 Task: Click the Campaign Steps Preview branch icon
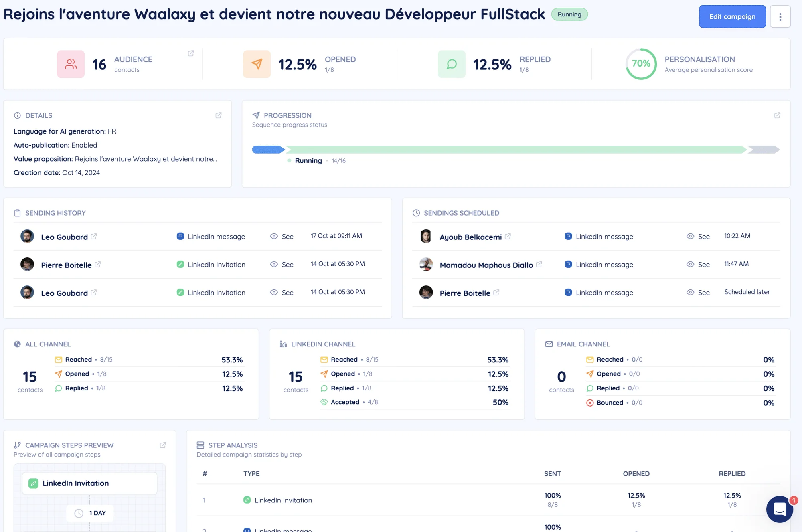click(17, 445)
